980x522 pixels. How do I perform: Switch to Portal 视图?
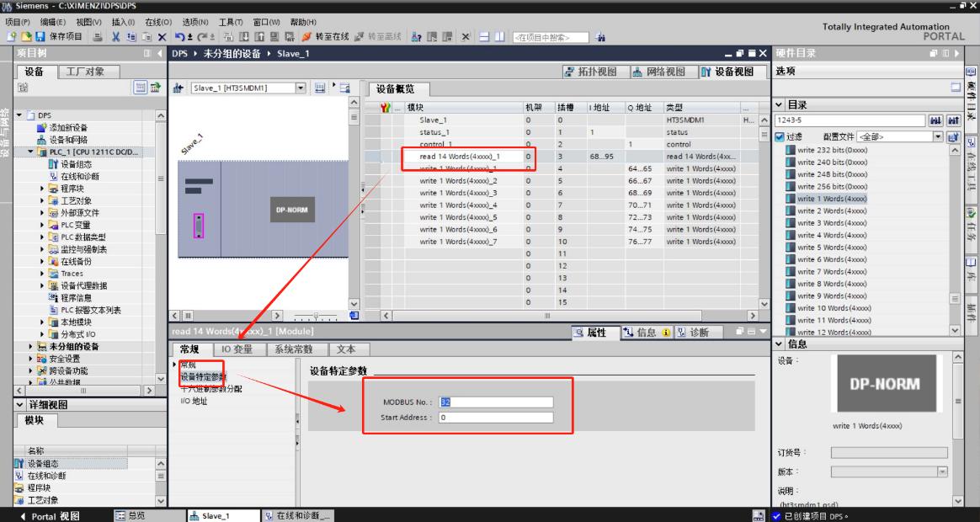[51, 516]
